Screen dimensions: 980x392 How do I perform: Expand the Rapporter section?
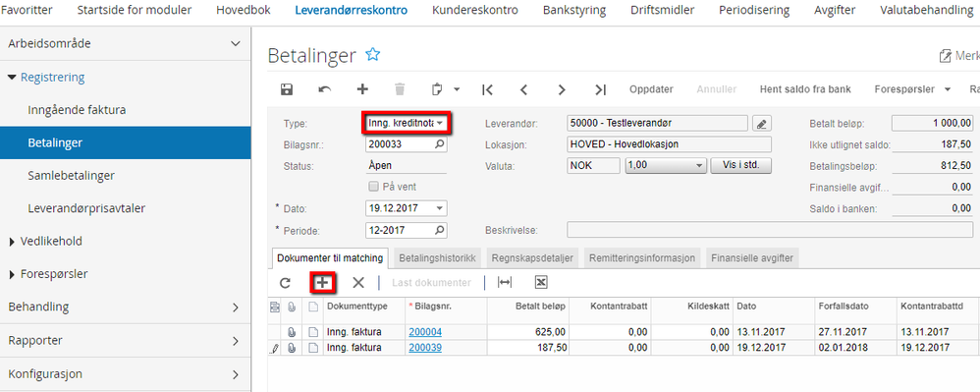(235, 341)
